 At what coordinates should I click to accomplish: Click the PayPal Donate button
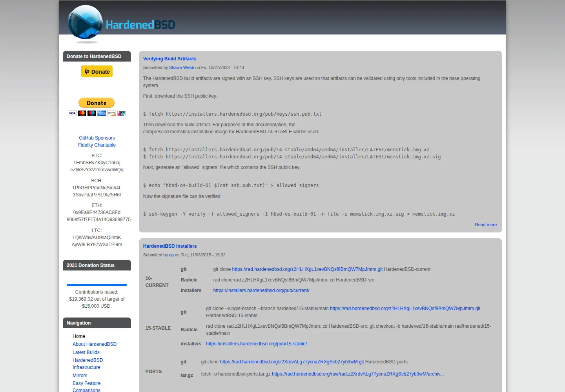pyautogui.click(x=97, y=103)
